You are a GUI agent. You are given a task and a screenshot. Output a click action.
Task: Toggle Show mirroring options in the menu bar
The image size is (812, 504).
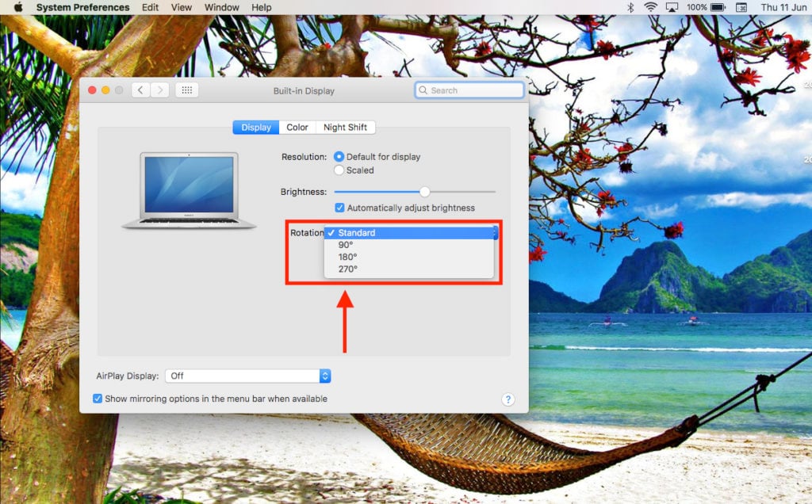coord(98,399)
